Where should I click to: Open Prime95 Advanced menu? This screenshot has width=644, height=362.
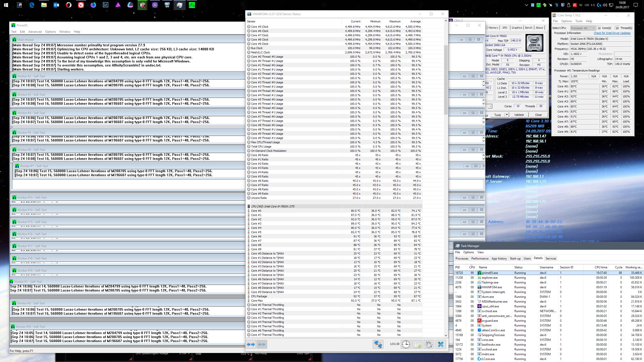tap(35, 32)
